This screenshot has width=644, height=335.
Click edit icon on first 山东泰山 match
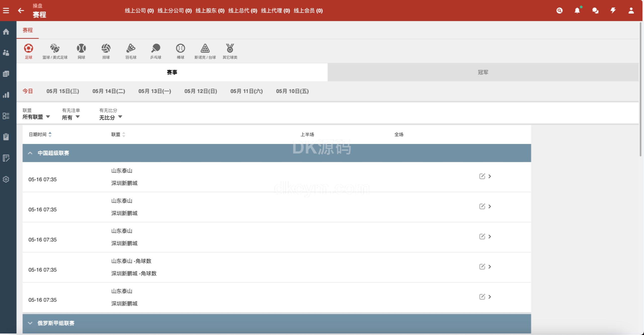482,176
